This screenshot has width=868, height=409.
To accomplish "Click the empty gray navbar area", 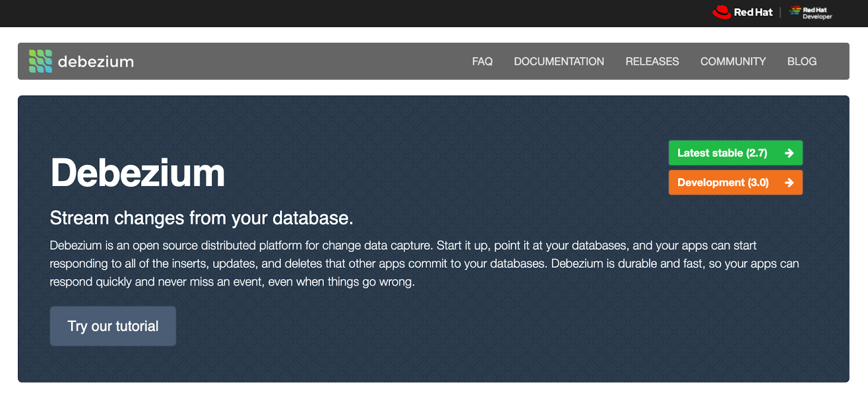I will click(298, 61).
